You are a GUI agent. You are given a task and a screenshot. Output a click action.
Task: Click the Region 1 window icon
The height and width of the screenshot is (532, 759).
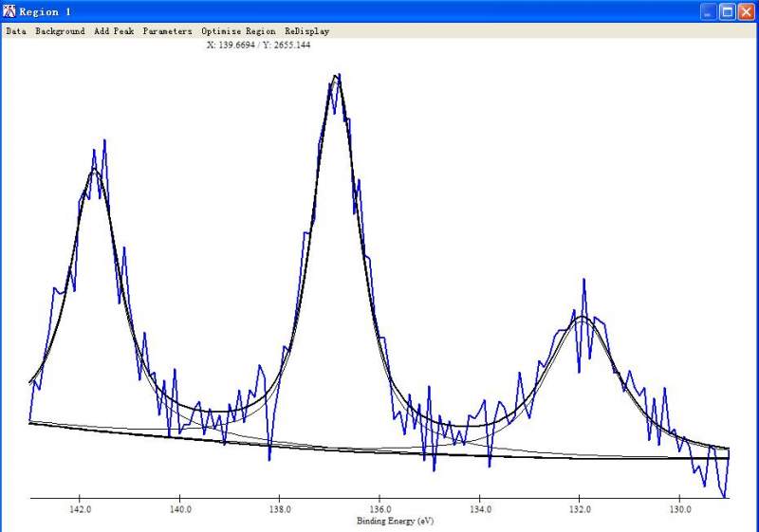click(x=9, y=11)
